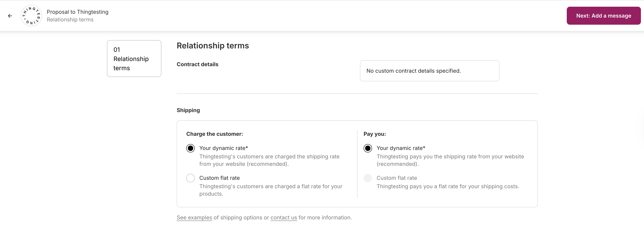
Task: Select Custom flat rate radio under Charge the customer
Action: tap(190, 178)
